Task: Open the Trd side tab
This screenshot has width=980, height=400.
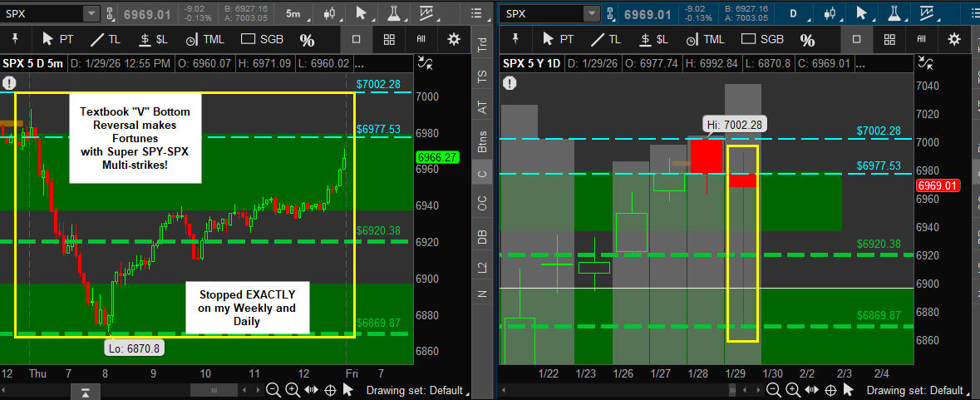Action: tap(481, 47)
